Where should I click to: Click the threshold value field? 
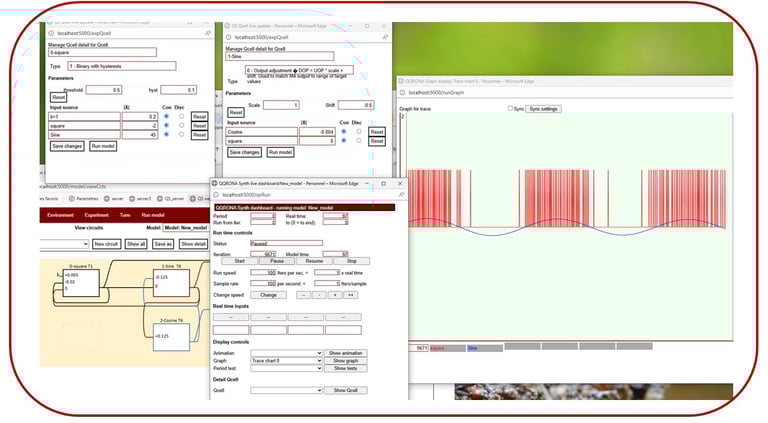(104, 90)
